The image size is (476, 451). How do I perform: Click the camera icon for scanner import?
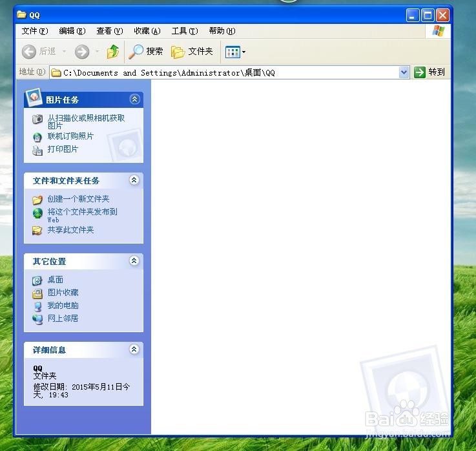37,119
